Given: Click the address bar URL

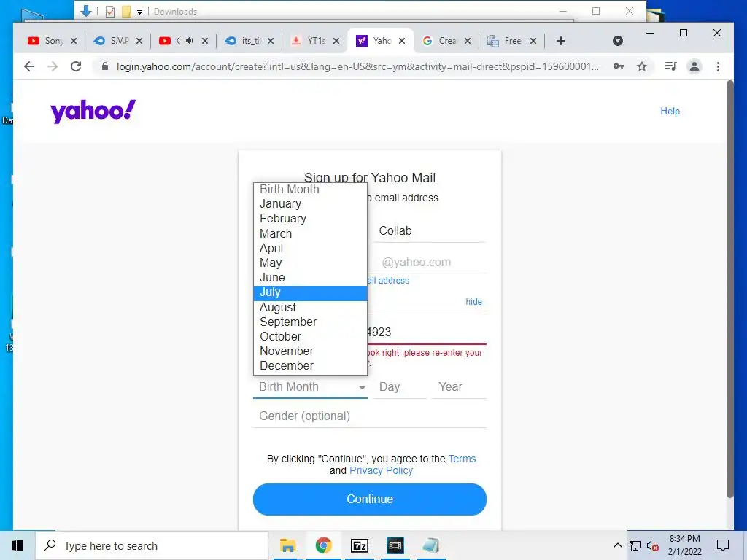Looking at the screenshot, I should [x=357, y=66].
